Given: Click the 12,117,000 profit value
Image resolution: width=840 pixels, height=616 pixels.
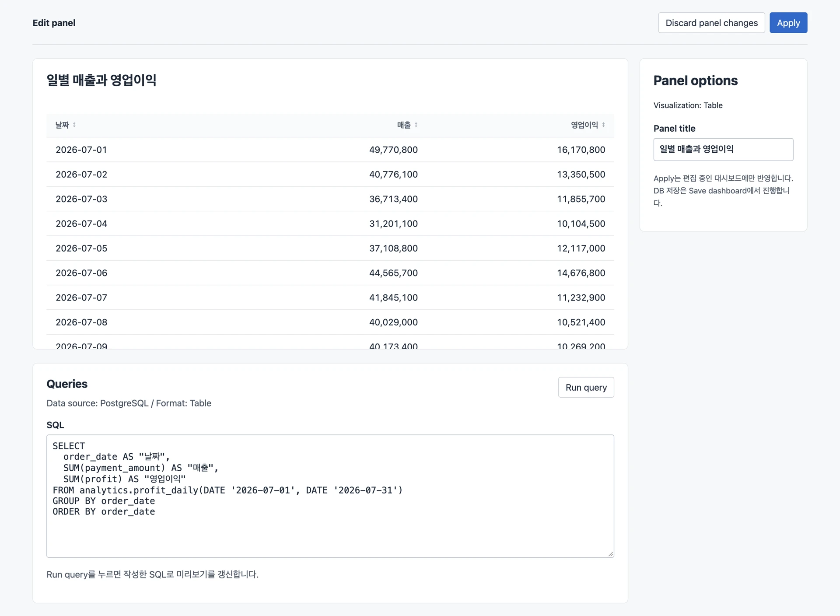Looking at the screenshot, I should pos(581,248).
